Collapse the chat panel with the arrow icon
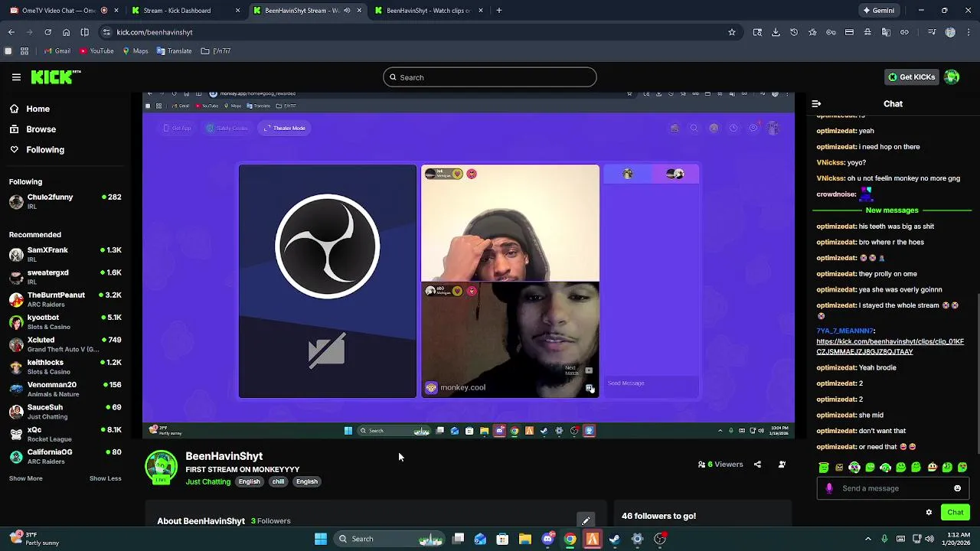The image size is (980, 551). 816,103
